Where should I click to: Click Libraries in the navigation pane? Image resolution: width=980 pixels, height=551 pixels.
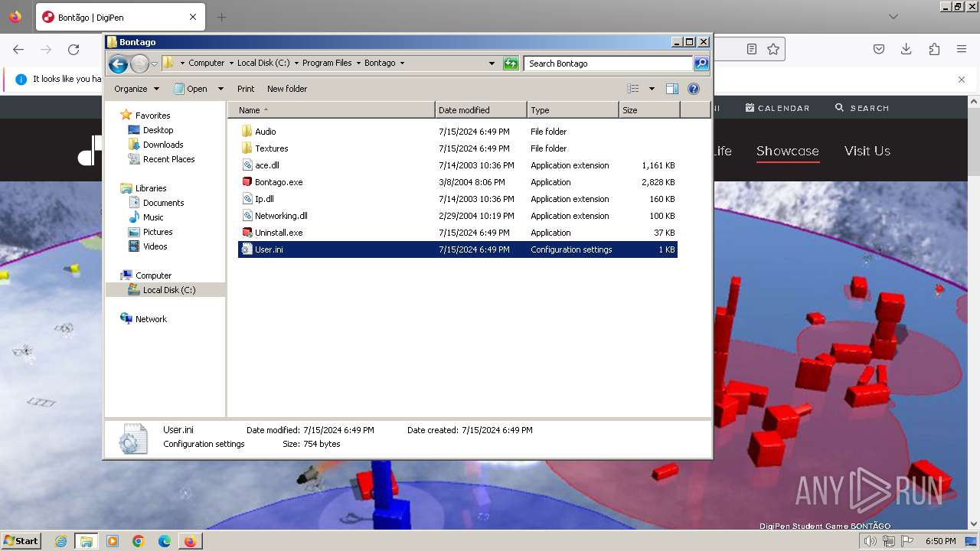[x=151, y=188]
